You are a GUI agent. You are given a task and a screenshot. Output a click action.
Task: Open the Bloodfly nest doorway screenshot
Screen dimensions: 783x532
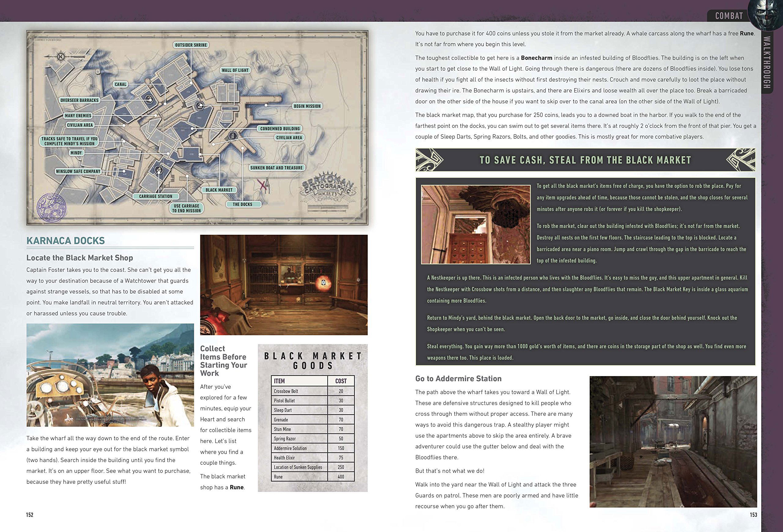pos(475,224)
